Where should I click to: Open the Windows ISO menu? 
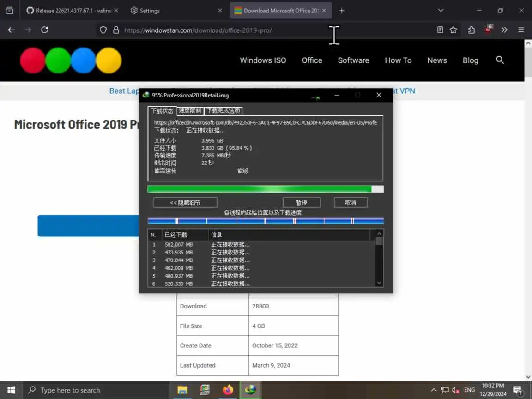click(263, 60)
